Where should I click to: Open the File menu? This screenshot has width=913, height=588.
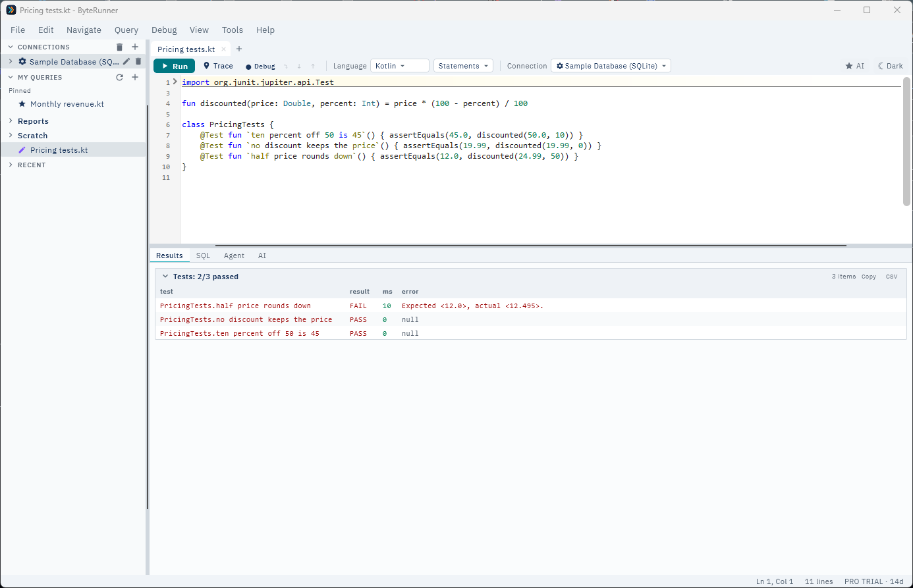pos(18,30)
